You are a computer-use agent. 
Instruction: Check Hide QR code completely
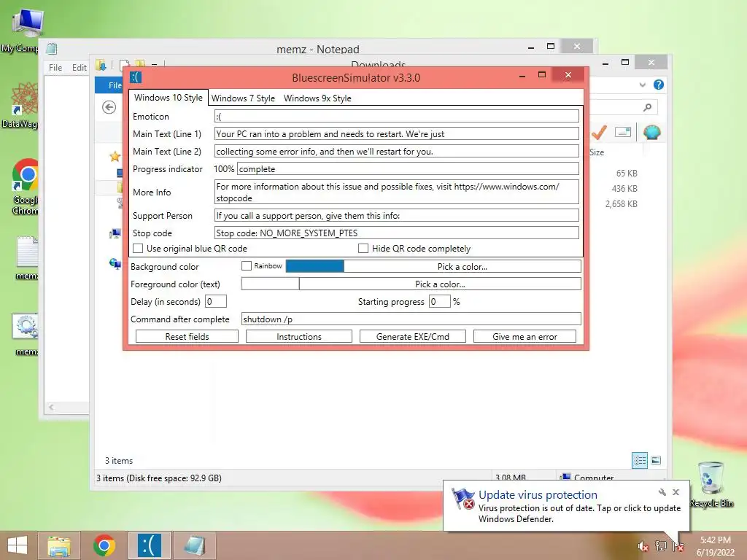pos(363,248)
